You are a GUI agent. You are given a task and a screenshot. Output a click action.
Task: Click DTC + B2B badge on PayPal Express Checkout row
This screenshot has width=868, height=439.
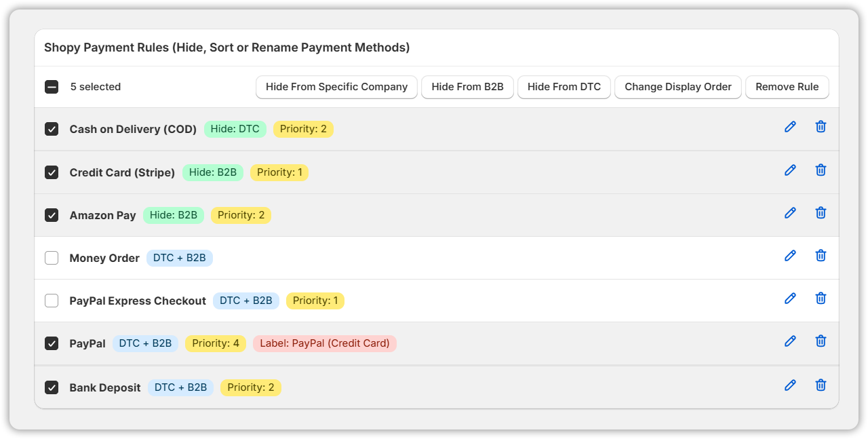(x=246, y=301)
